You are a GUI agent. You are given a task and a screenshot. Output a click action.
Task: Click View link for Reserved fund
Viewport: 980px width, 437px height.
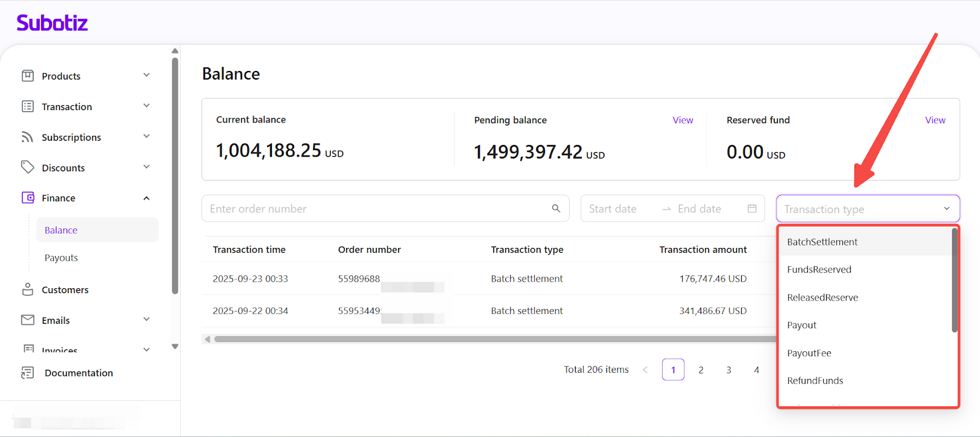click(935, 120)
